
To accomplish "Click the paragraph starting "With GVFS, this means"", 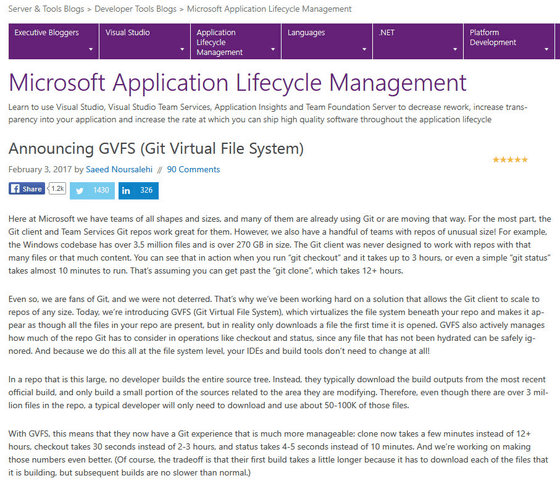I will tap(278, 453).
